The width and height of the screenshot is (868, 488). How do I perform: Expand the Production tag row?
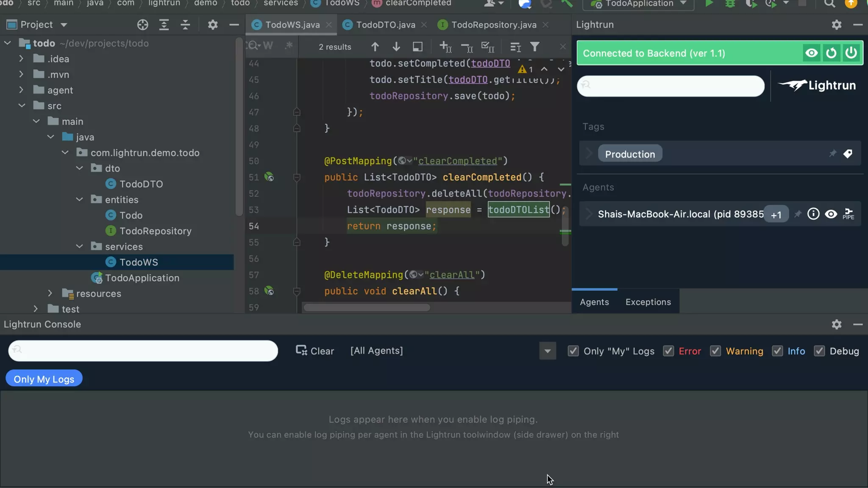[x=589, y=153]
